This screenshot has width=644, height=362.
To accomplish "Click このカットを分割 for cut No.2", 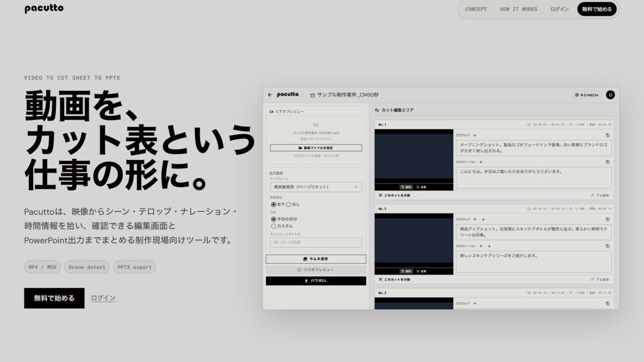I will click(394, 279).
